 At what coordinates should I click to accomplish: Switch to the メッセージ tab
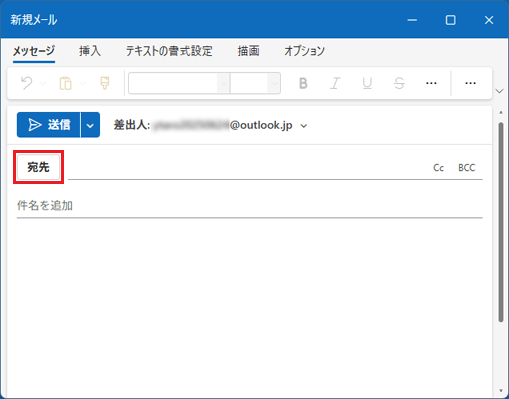(x=34, y=51)
